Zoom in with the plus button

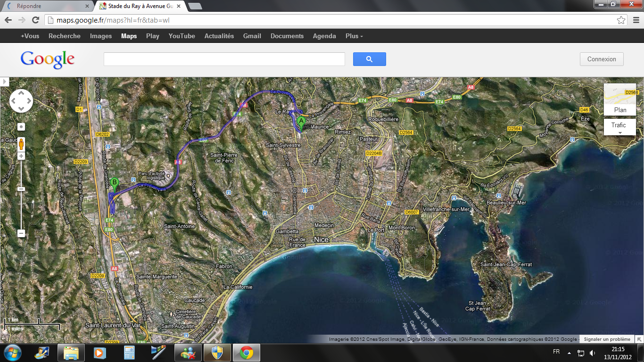pyautogui.click(x=21, y=156)
